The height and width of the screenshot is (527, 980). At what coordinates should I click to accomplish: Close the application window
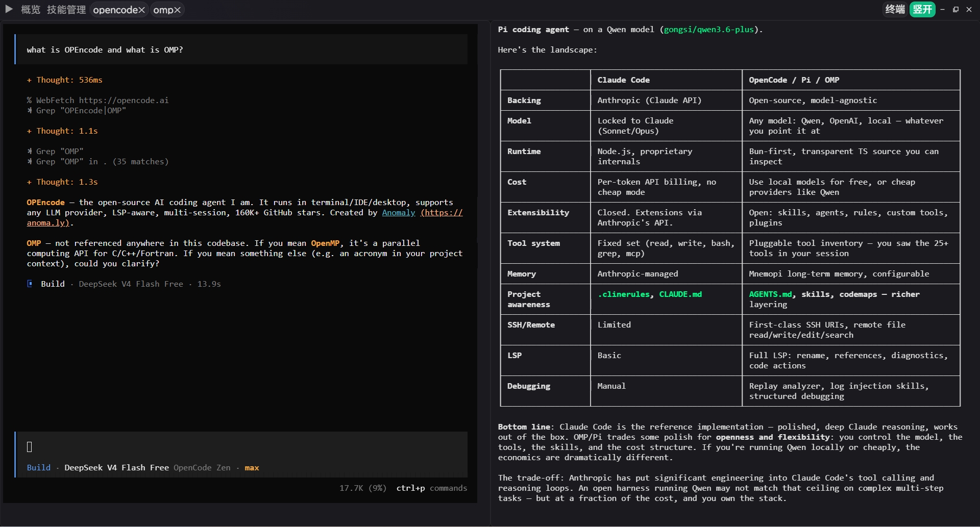coord(969,9)
